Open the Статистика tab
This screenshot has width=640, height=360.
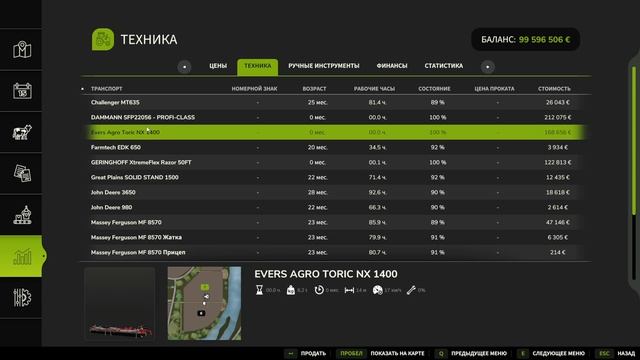click(444, 66)
